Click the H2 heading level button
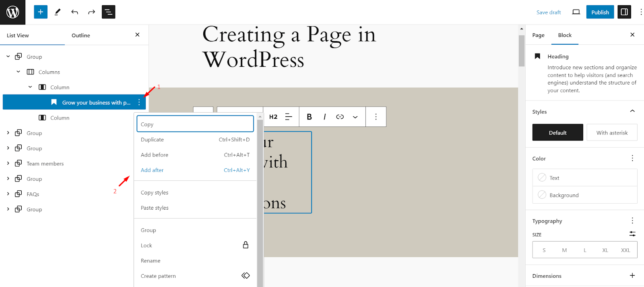This screenshot has height=287, width=644. click(x=273, y=117)
